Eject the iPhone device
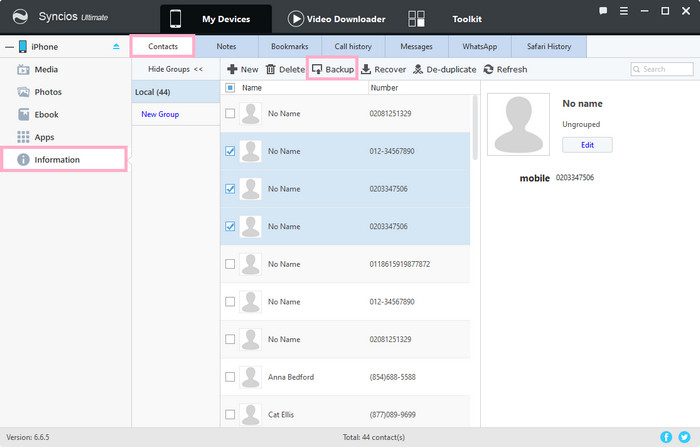This screenshot has width=700, height=447. tap(116, 46)
